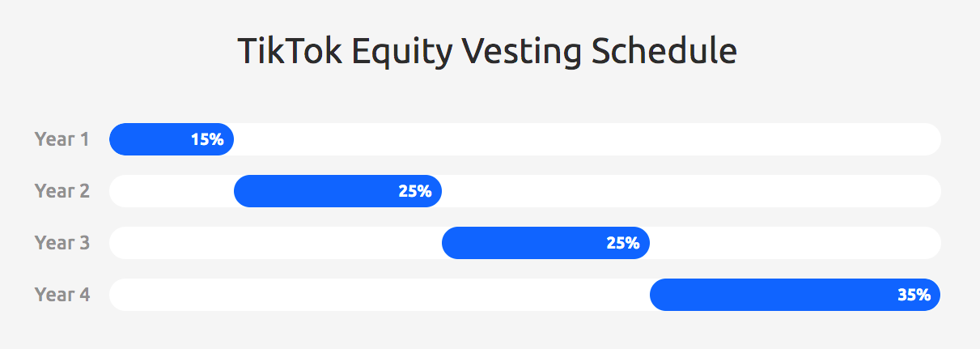Click the blue Year 3 progress segment

(x=545, y=243)
